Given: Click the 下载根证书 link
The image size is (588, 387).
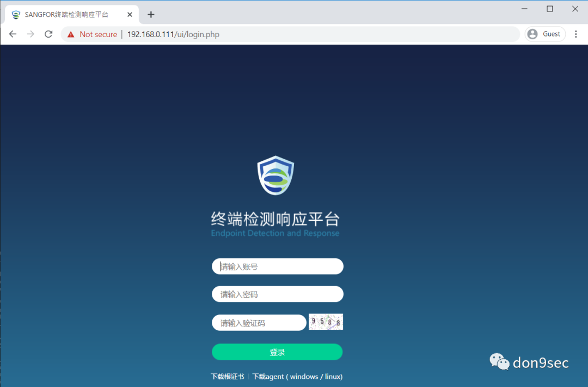Looking at the screenshot, I should coord(227,377).
